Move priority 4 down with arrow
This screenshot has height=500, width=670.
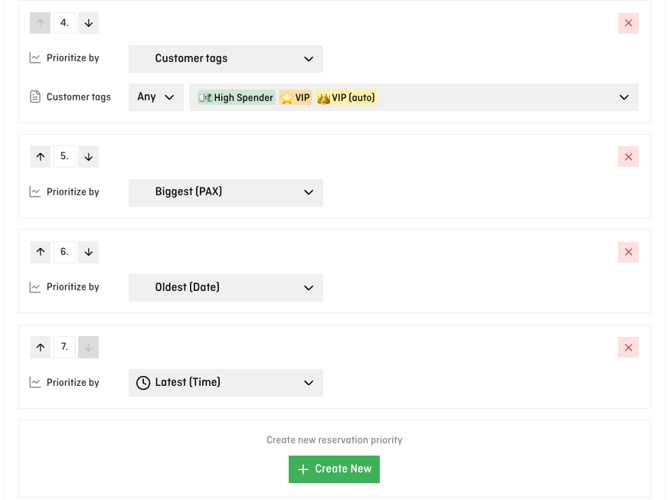point(88,23)
